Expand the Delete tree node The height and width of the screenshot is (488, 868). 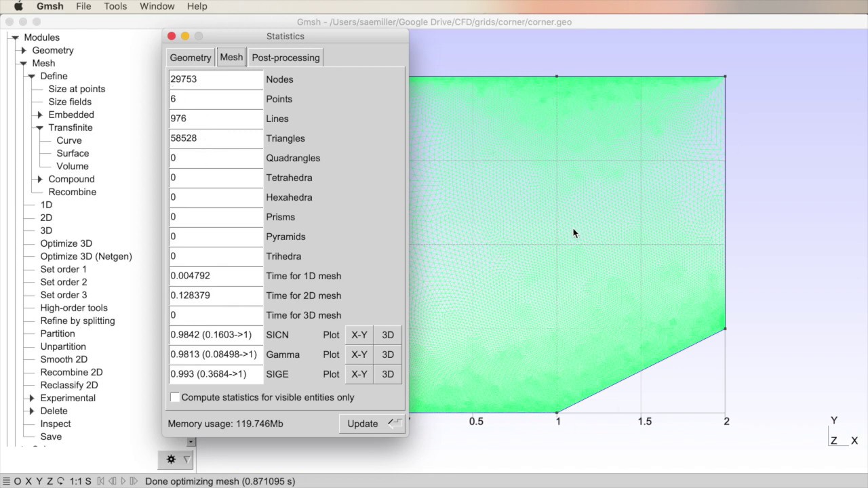32,411
